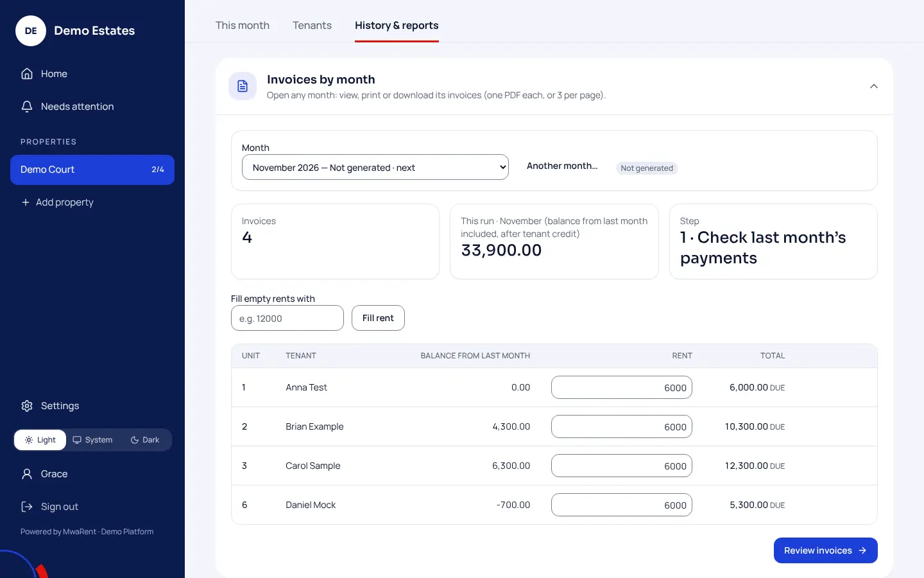Click tenant name Anna Test
The height and width of the screenshot is (578, 924).
[306, 387]
